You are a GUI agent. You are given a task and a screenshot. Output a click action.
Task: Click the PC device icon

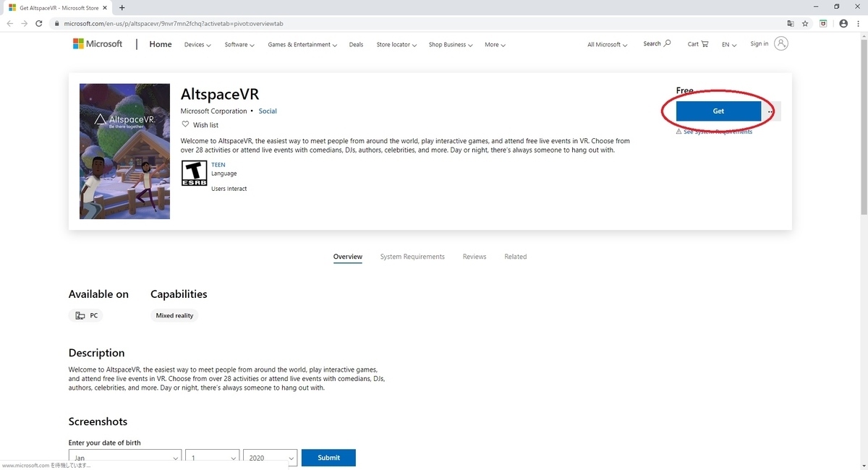(x=80, y=315)
